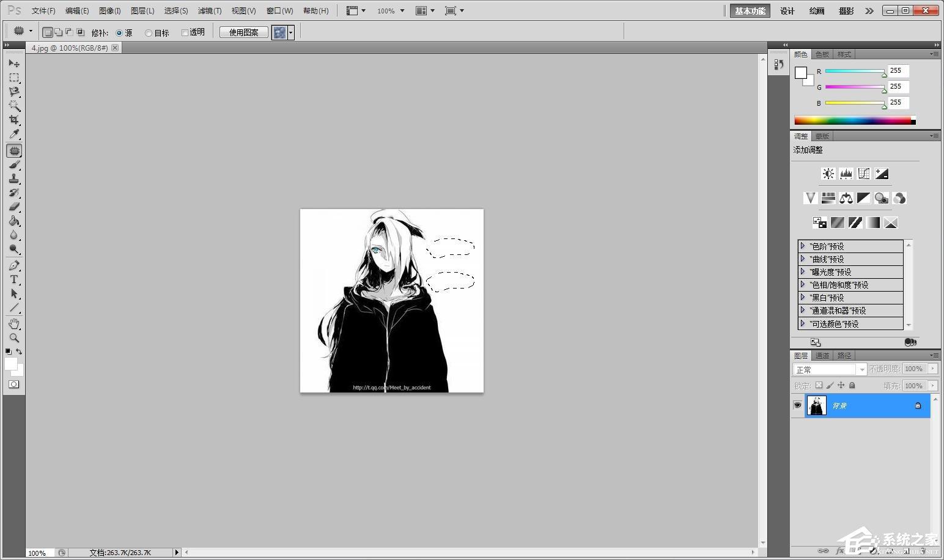
Task: Add a Brightness/Contrast adjustment
Action: (x=828, y=174)
